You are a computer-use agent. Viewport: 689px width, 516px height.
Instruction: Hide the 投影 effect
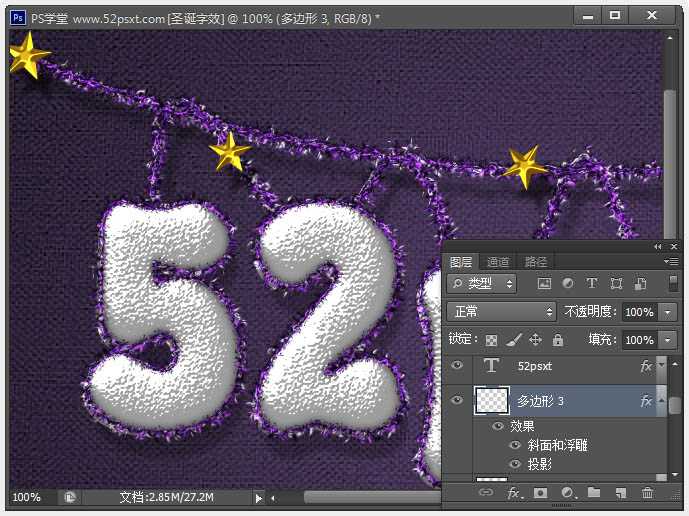(x=515, y=464)
